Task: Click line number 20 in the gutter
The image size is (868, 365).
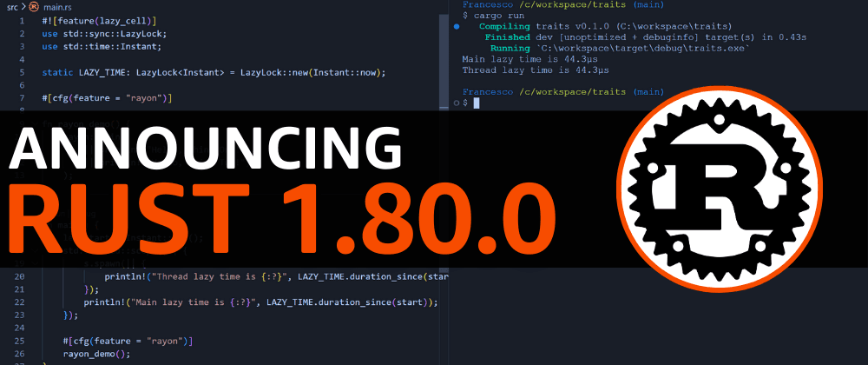Action: (19, 276)
